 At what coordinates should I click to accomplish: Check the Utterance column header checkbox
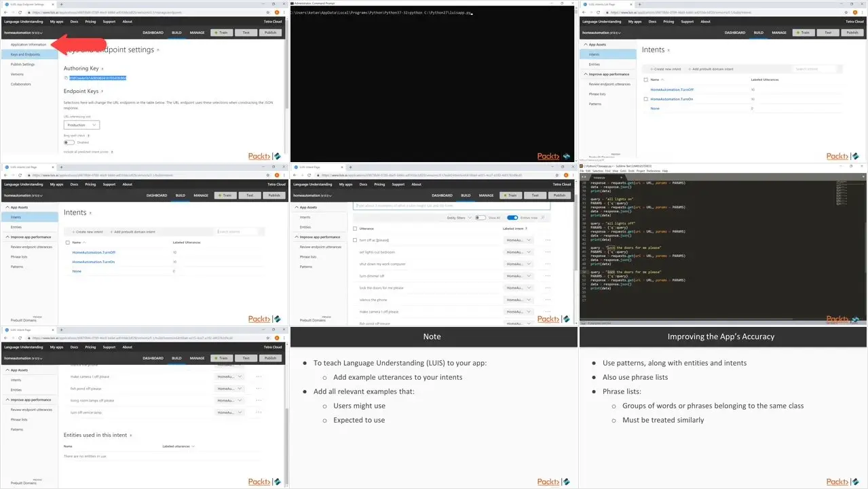pos(355,229)
